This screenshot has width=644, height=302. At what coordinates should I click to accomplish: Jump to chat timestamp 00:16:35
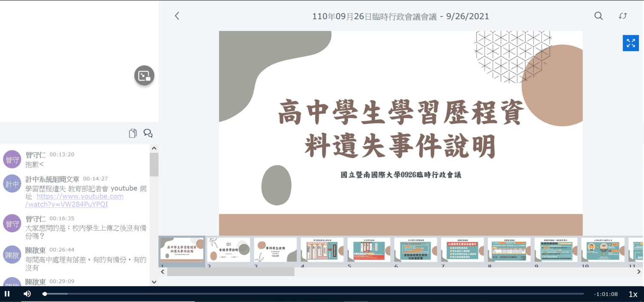pyautogui.click(x=62, y=218)
